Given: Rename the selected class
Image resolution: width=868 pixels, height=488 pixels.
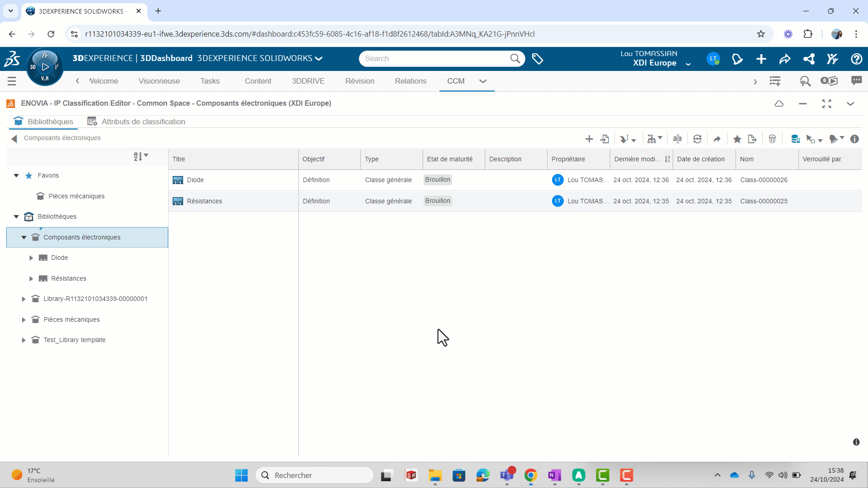Looking at the screenshot, I should 678,139.
